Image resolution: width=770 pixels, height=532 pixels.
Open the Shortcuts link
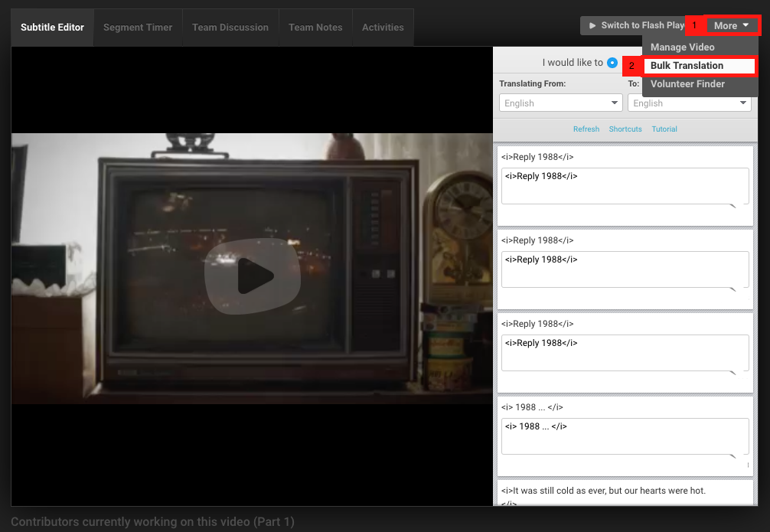(x=625, y=129)
